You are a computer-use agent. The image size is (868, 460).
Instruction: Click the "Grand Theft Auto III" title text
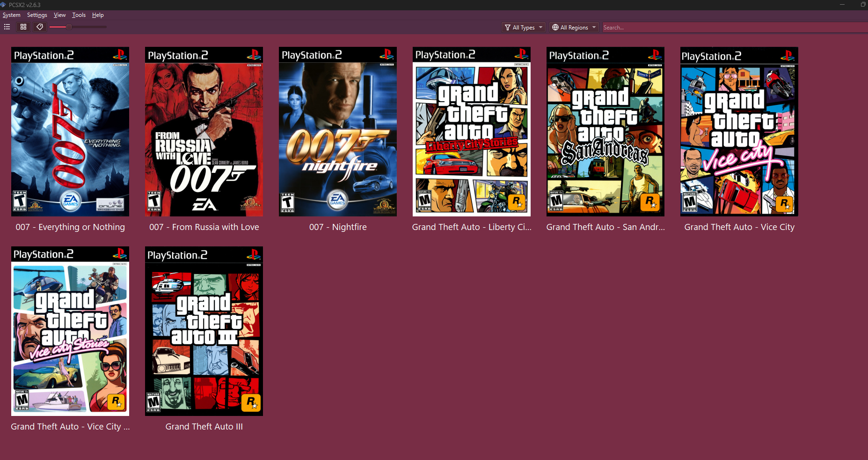[x=204, y=427]
